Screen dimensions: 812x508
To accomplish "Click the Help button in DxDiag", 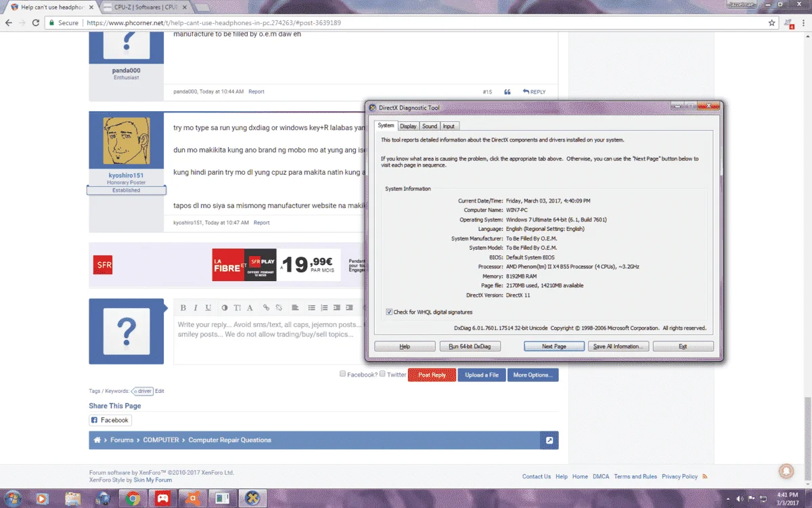I will [x=405, y=346].
